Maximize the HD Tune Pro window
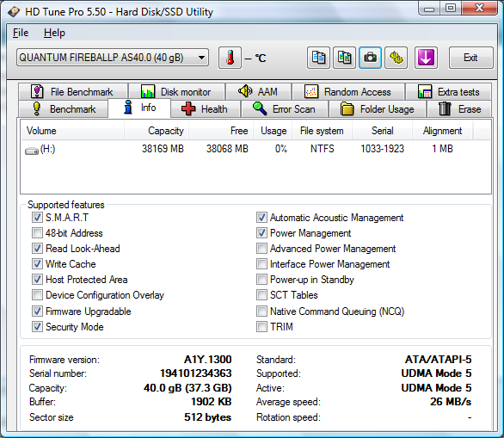Image resolution: width=504 pixels, height=438 pixels. (x=451, y=9)
